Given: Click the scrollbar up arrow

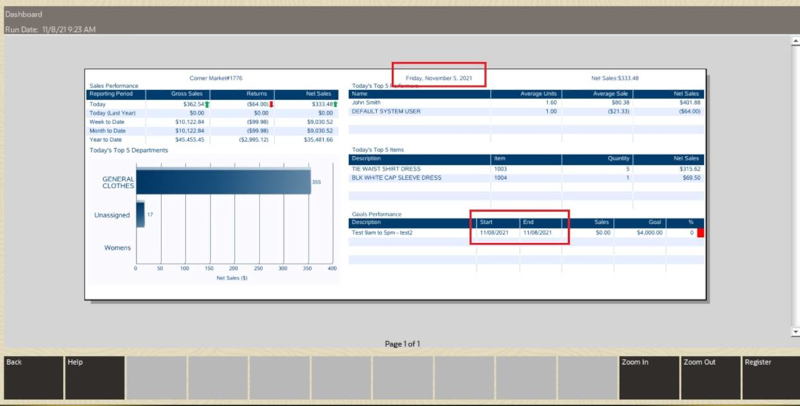Looking at the screenshot, I should 795,41.
